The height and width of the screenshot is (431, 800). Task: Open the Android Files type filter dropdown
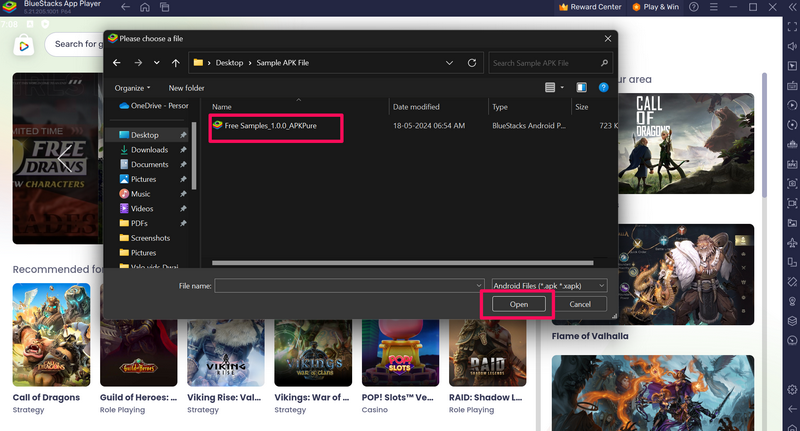(x=549, y=285)
